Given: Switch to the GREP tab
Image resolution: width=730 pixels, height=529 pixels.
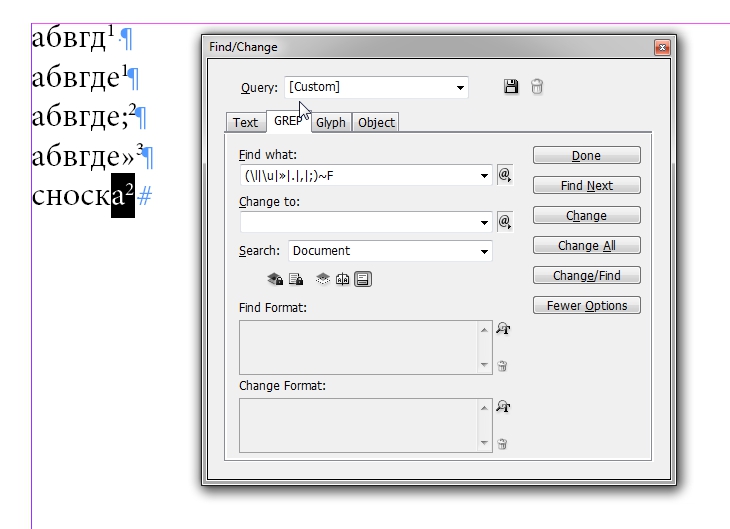Looking at the screenshot, I should click(x=288, y=121).
